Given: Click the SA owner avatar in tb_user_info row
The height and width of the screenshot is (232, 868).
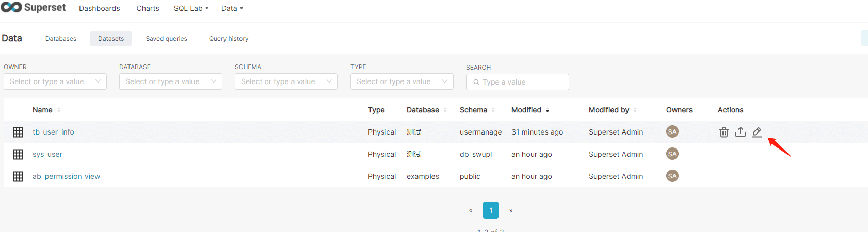Looking at the screenshot, I should (672, 132).
